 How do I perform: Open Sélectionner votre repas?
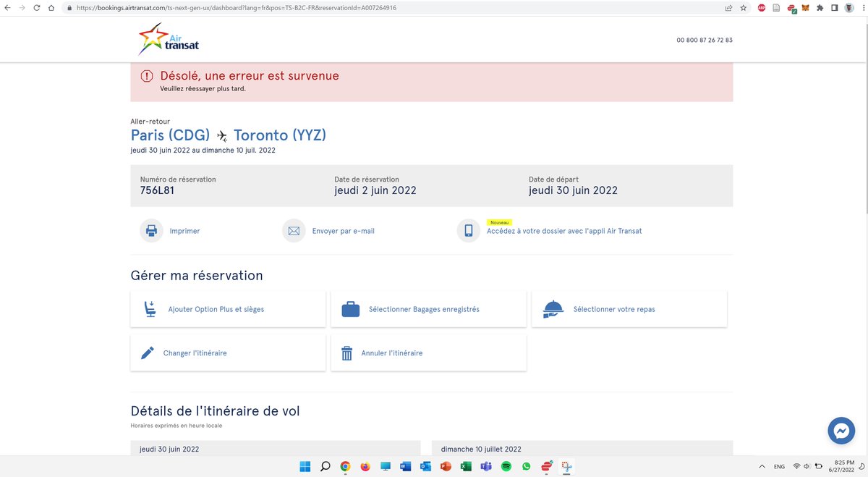tap(629, 309)
